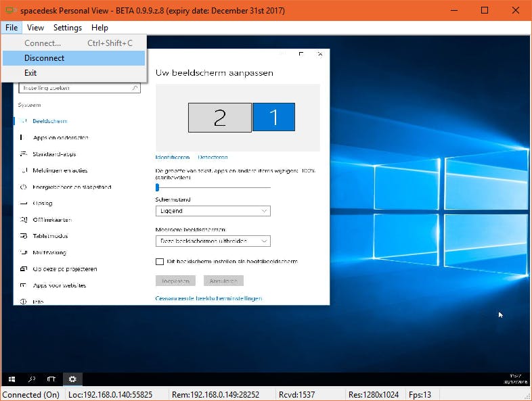Viewport: 532px width, 401px height.
Task: Click 'Rcvd:1537' status entry
Action: (x=297, y=395)
